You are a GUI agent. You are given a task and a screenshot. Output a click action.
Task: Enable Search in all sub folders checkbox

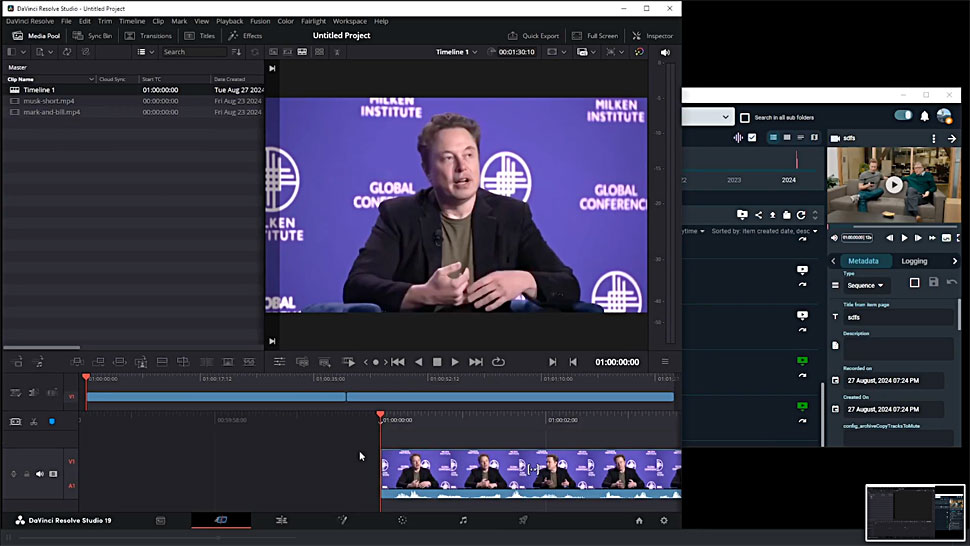pyautogui.click(x=745, y=117)
